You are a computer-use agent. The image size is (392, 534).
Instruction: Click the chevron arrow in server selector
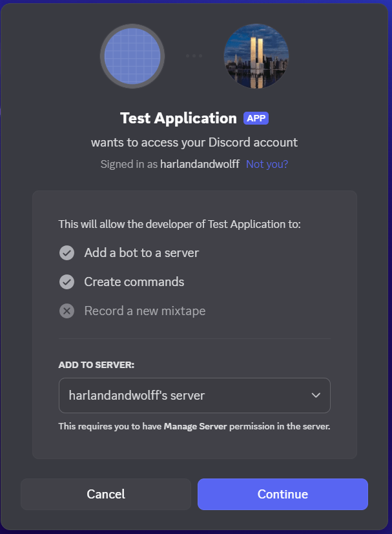[316, 395]
